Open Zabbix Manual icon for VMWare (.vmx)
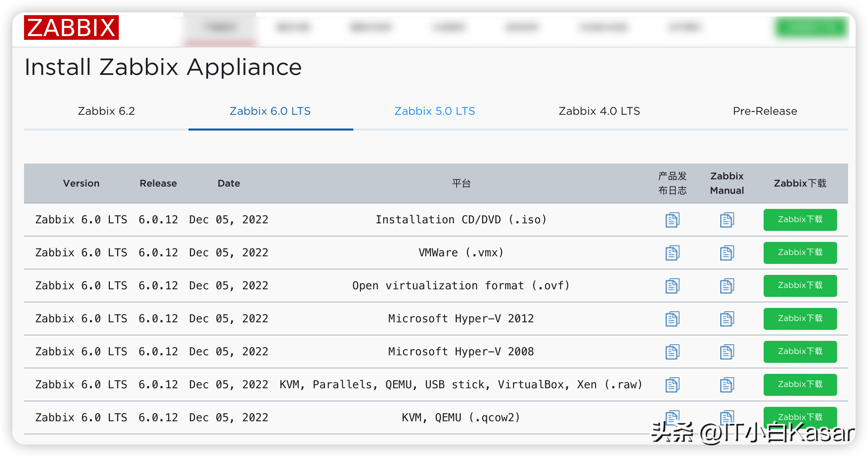This screenshot has width=868, height=457. (x=727, y=253)
